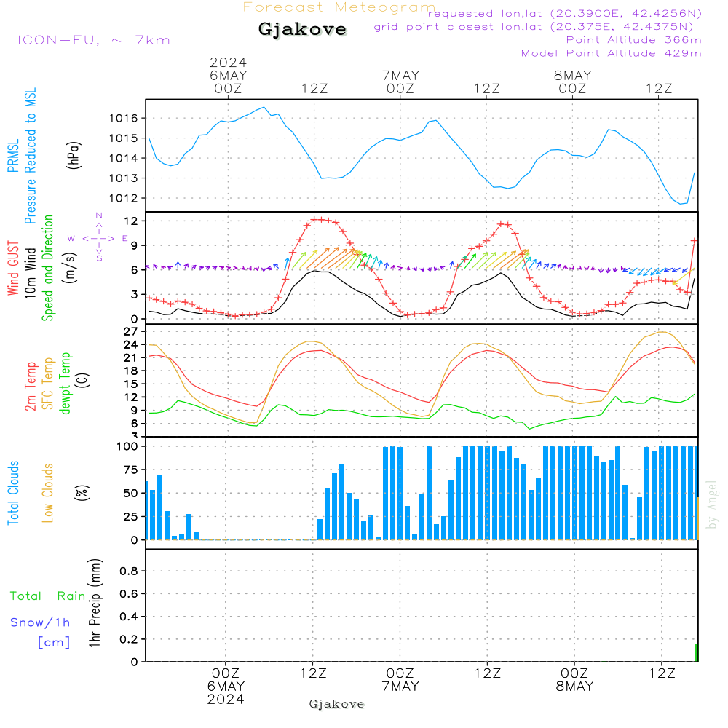Click the 0.2 precipitation axis value
The height and width of the screenshot is (728, 728).
click(129, 640)
